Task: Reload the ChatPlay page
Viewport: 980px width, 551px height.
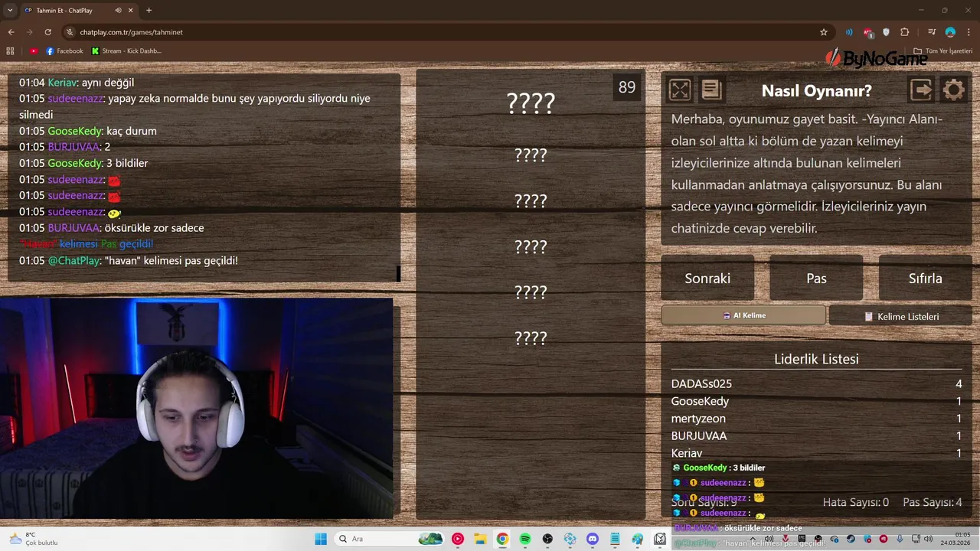Action: click(x=47, y=32)
